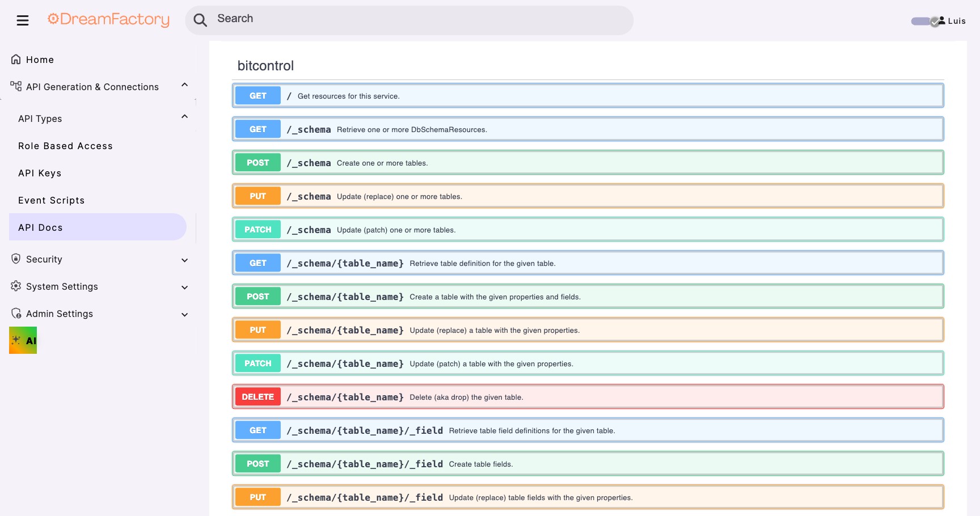This screenshot has width=980, height=516.
Task: Collapse the API Generation & Connections section
Action: (x=184, y=84)
